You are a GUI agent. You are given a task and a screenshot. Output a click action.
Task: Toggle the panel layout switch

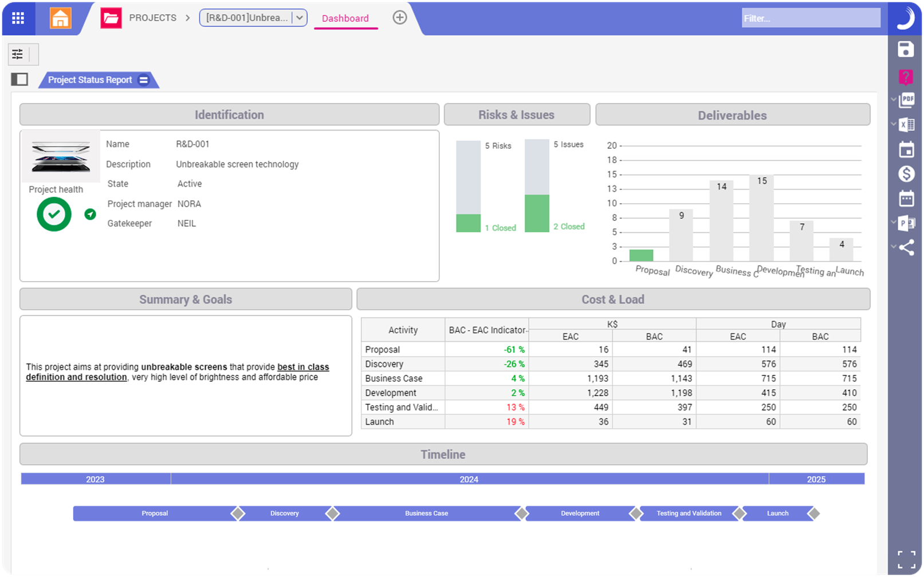19,79
